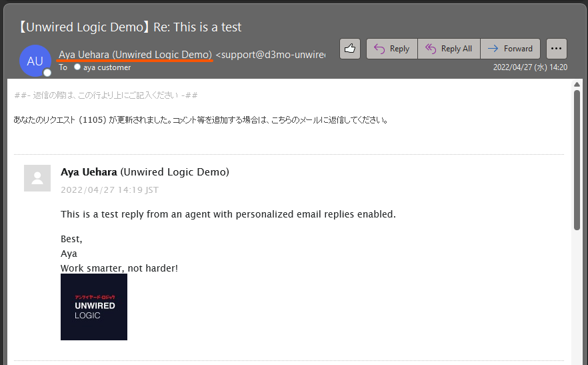
Task: Click the message body vertical scrollbar thumb
Action: [577, 159]
